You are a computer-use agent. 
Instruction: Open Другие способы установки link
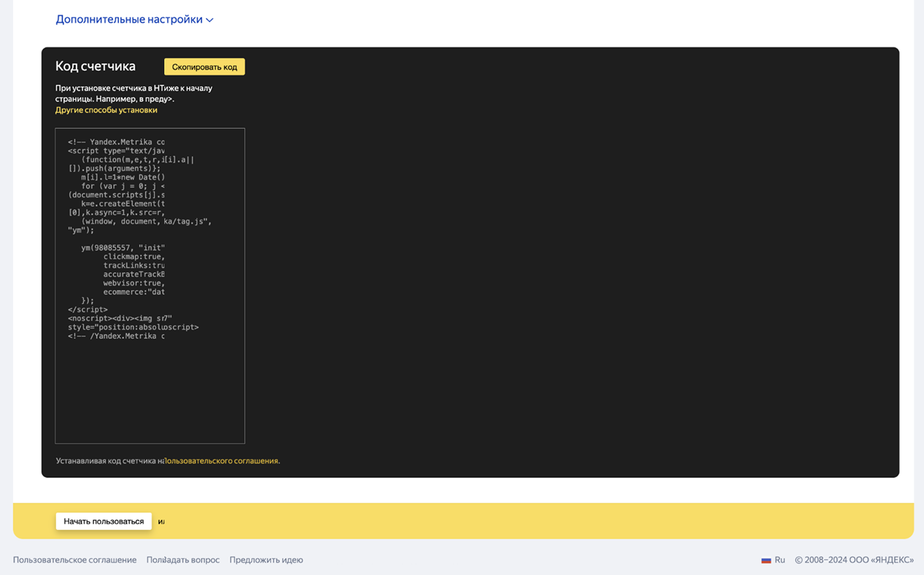point(106,110)
